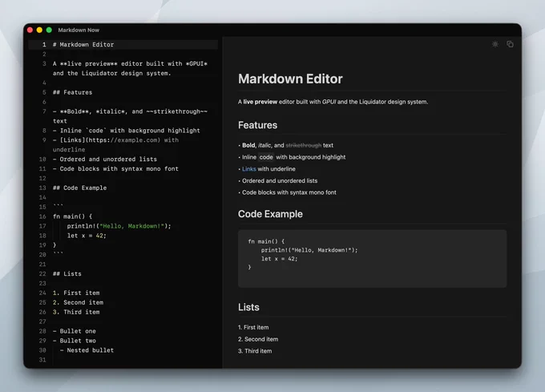Click '- Bullet one' source line
The height and width of the screenshot is (392, 545).
point(75,331)
